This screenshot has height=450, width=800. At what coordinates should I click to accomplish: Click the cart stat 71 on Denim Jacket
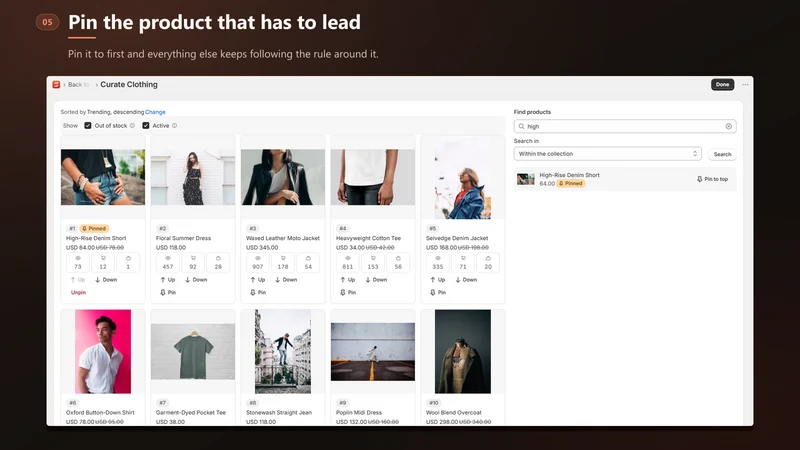tap(463, 263)
